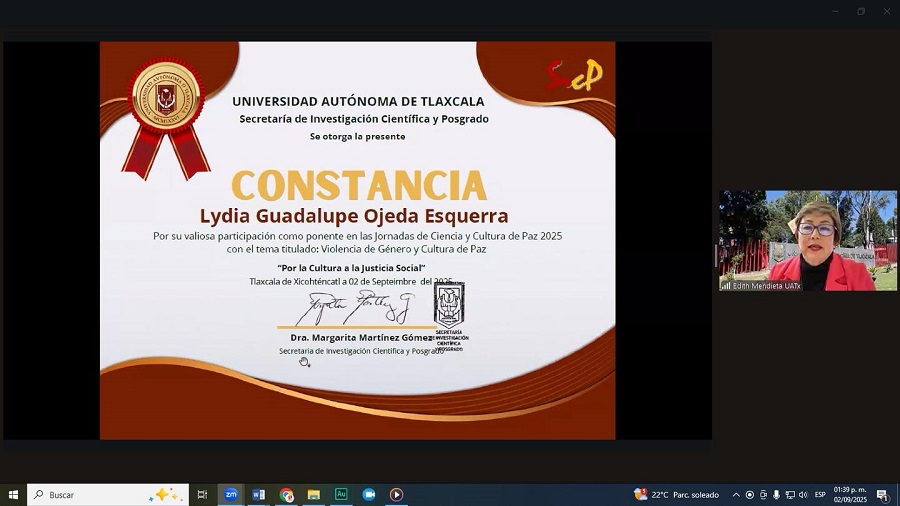Image resolution: width=900 pixels, height=506 pixels.
Task: Open the notification center icon
Action: pyautogui.click(x=882, y=495)
